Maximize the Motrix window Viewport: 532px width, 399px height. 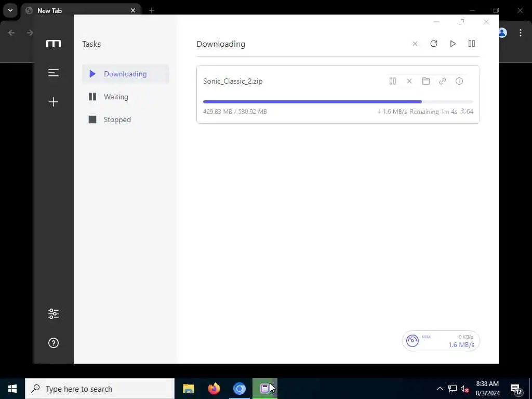(461, 22)
